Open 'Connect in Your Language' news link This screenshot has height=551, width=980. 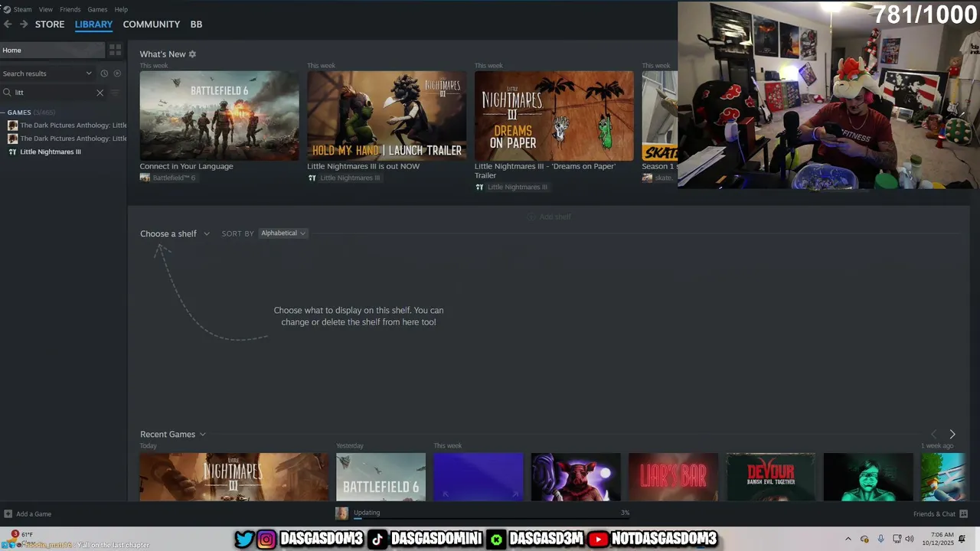(x=186, y=166)
